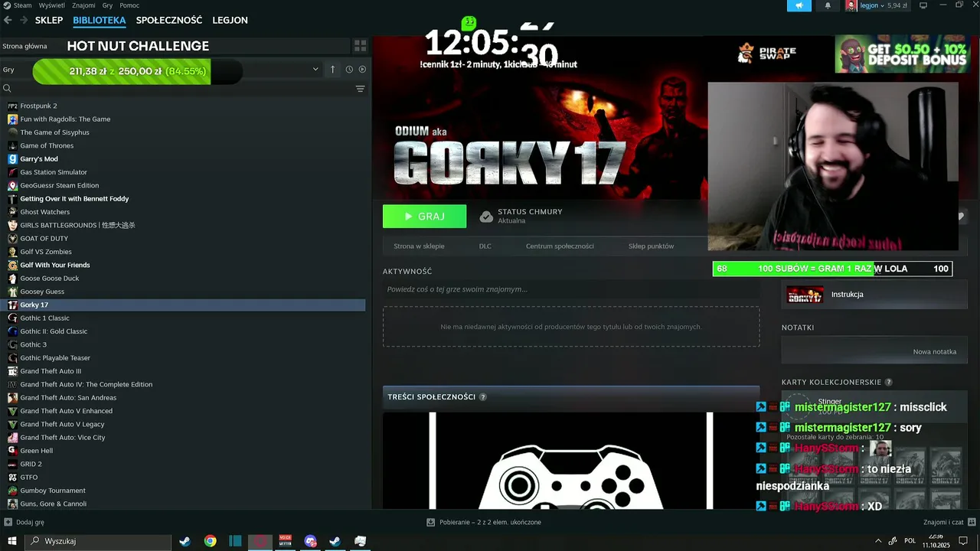Image resolution: width=980 pixels, height=551 pixels.
Task: Click the legjon profile avatar
Action: [851, 5]
